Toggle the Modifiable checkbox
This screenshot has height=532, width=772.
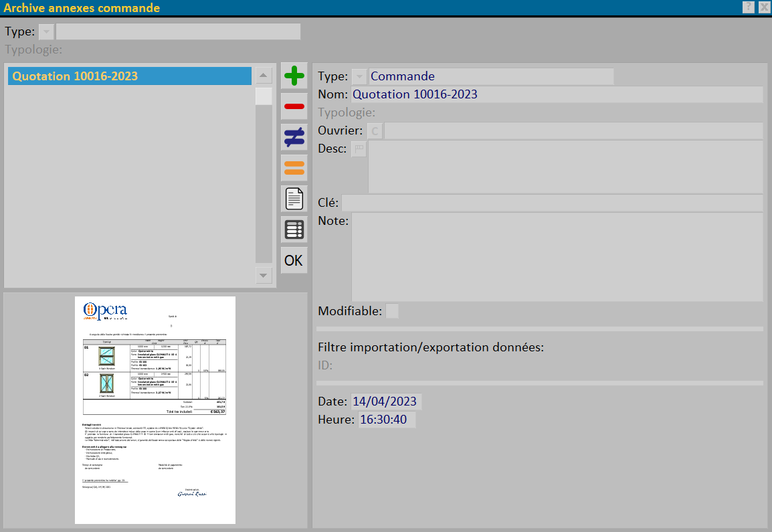click(x=392, y=311)
